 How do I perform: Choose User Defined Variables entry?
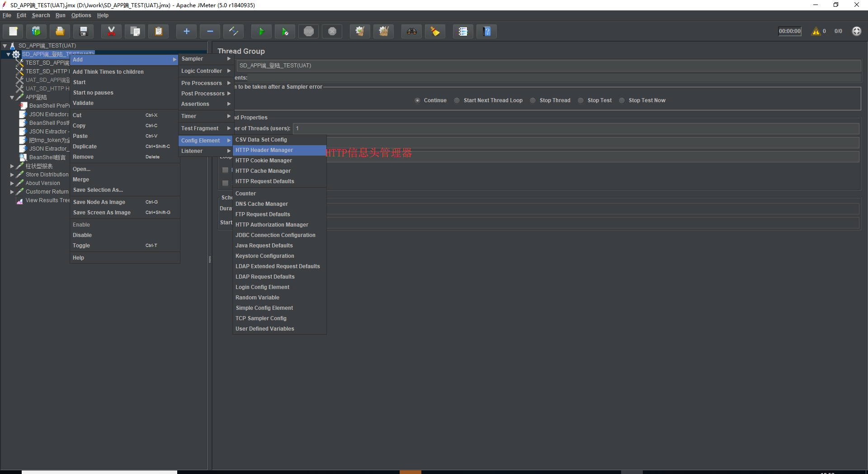[279, 329]
